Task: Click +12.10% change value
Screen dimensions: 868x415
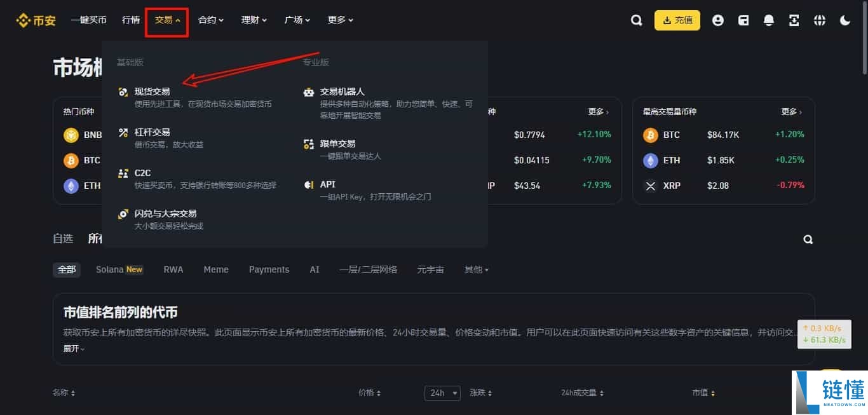Action: (x=594, y=135)
